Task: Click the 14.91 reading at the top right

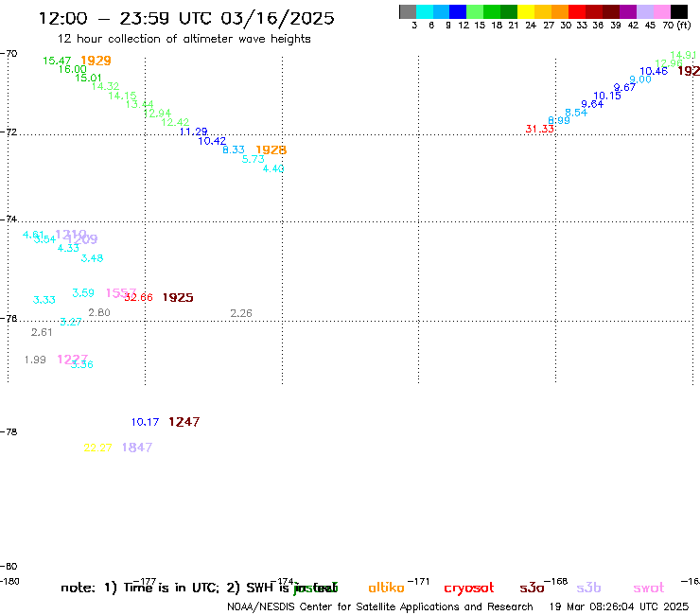Action: [x=683, y=56]
